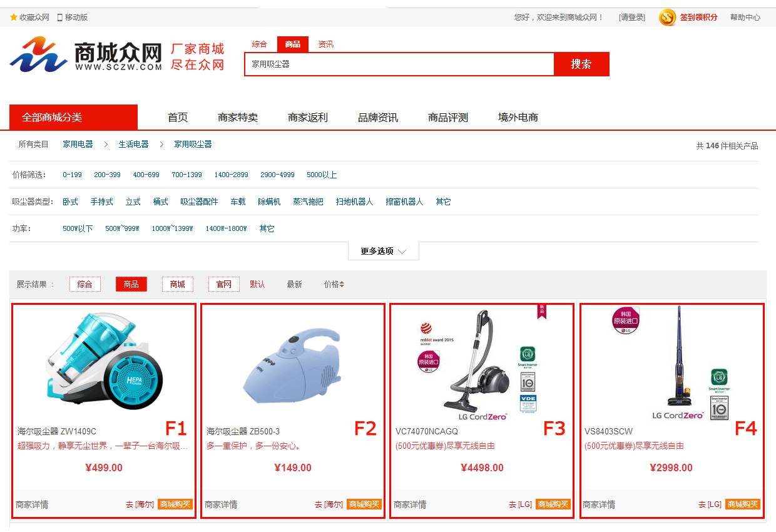776x532 pixels.
Task: Open the 帮助中心 help link
Action: pyautogui.click(x=745, y=18)
